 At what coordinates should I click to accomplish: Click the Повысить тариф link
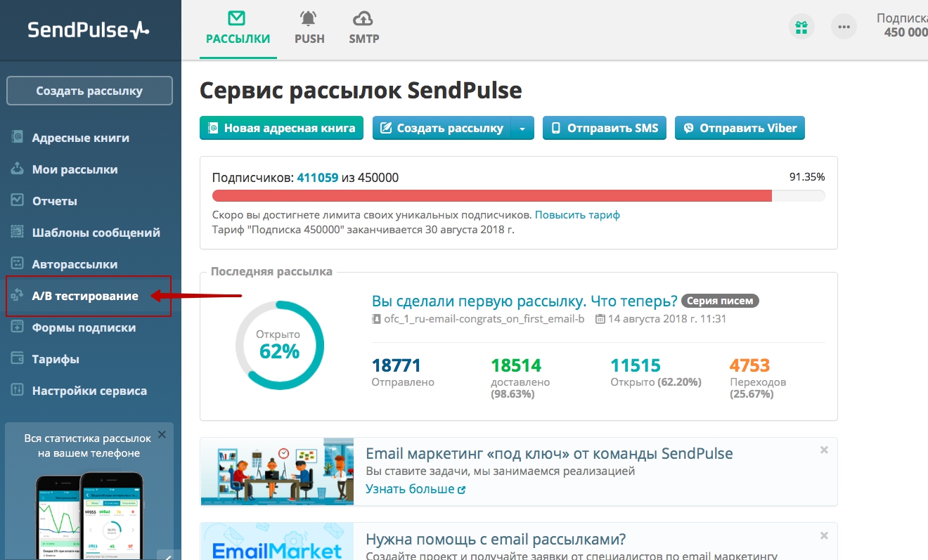577,214
